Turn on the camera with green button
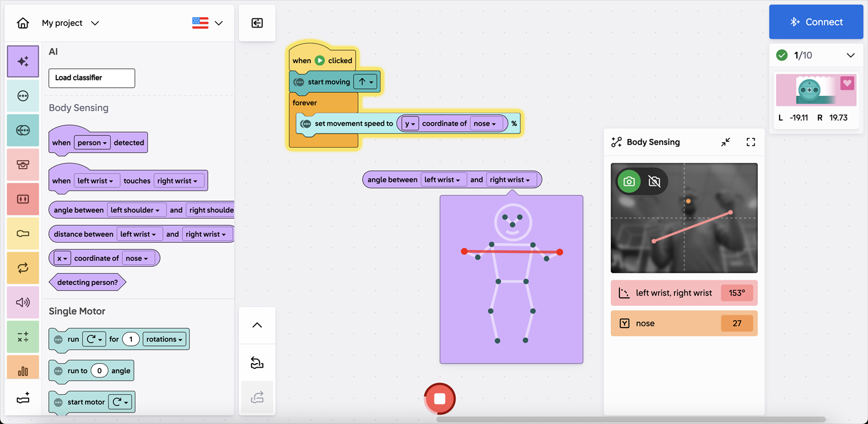The width and height of the screenshot is (868, 424). [629, 182]
